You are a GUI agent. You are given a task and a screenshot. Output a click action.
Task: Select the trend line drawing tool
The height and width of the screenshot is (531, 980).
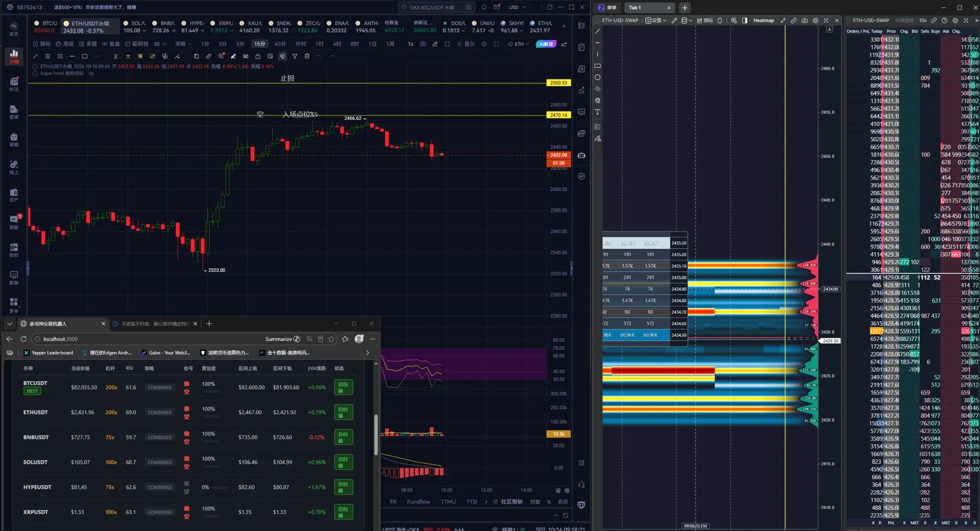tap(35, 56)
